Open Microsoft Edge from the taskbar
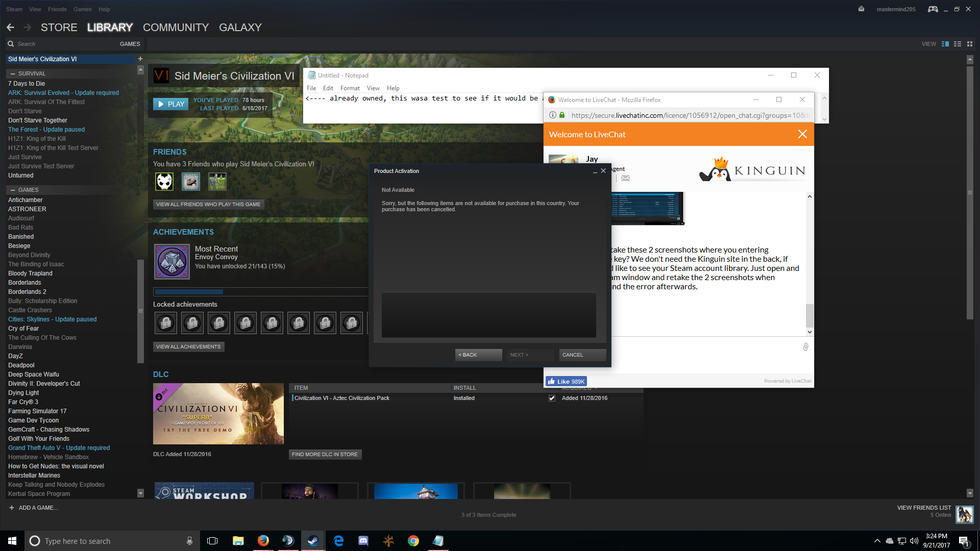This screenshot has height=551, width=980. pos(338,541)
